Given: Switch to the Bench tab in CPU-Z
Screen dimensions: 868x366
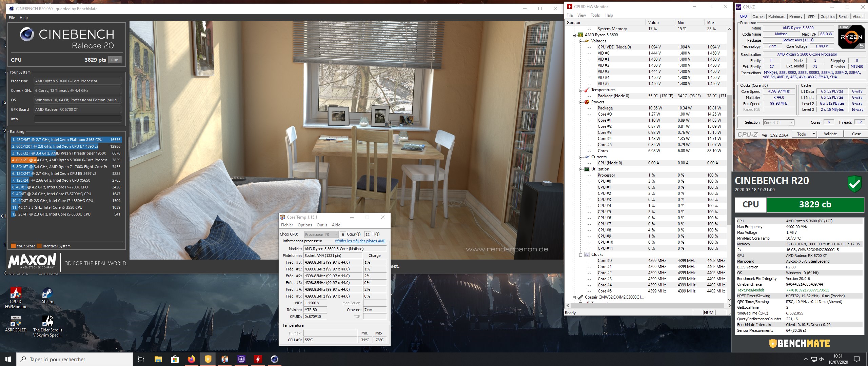Looking at the screenshot, I should click(843, 17).
